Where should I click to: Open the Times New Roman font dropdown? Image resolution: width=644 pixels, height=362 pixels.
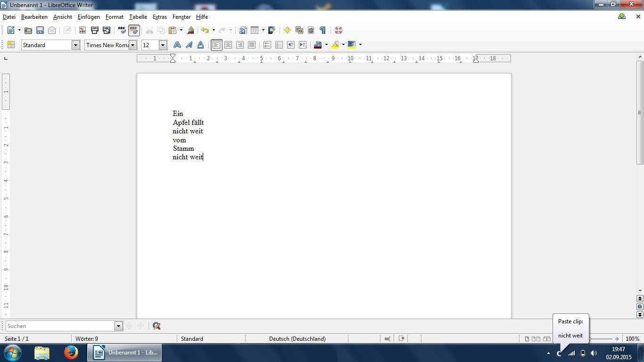pyautogui.click(x=133, y=45)
